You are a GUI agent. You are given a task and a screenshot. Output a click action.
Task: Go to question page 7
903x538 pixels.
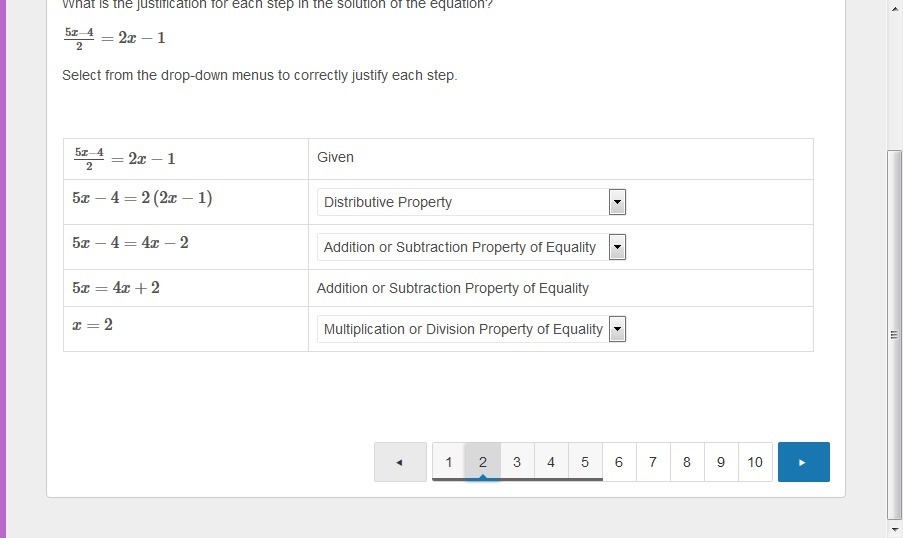point(653,462)
